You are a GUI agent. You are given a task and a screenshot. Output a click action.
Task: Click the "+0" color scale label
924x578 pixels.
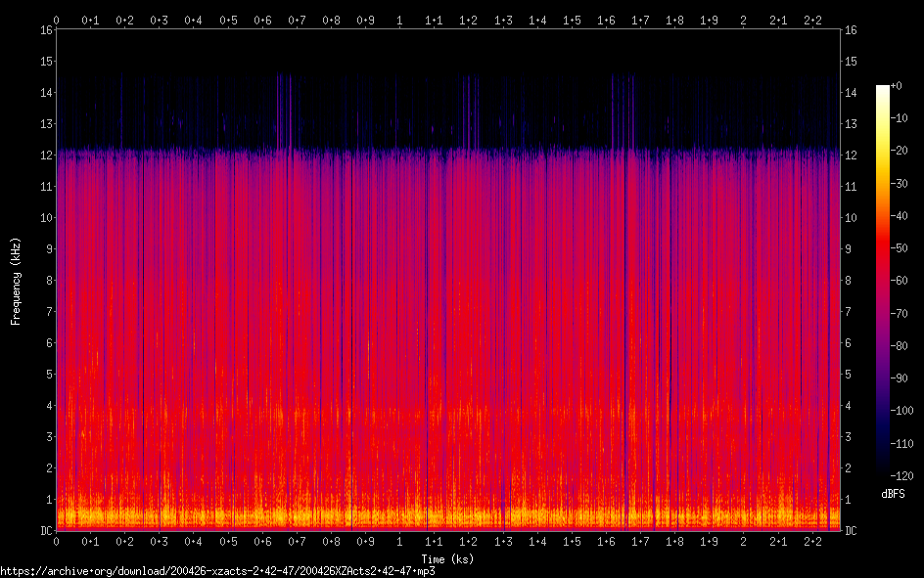coord(896,86)
